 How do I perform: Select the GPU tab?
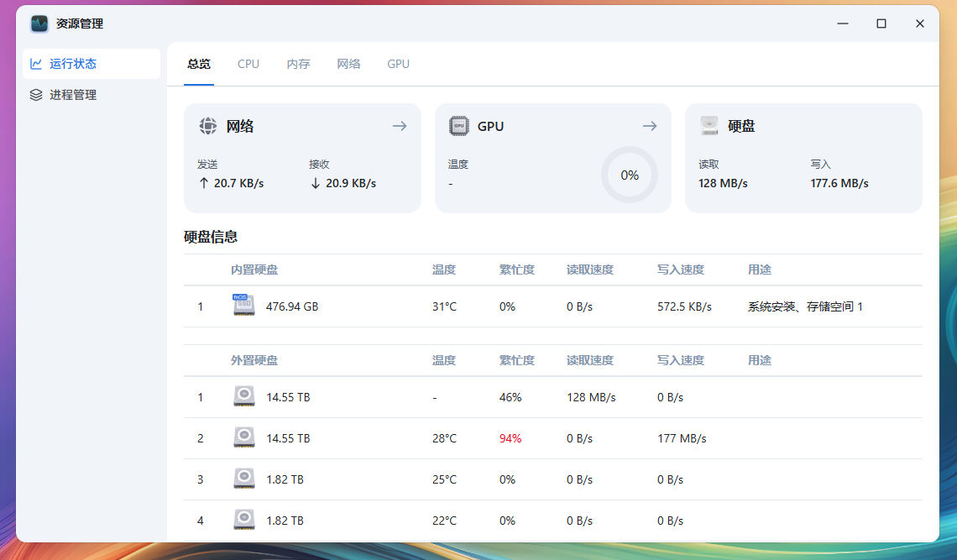click(x=398, y=64)
